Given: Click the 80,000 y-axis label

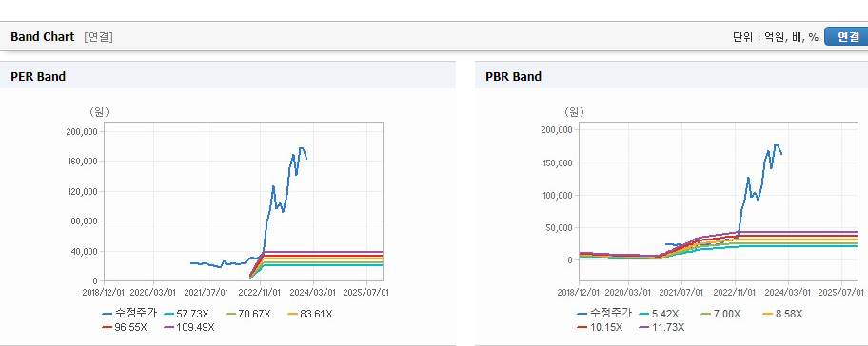Looking at the screenshot, I should pos(84,221).
